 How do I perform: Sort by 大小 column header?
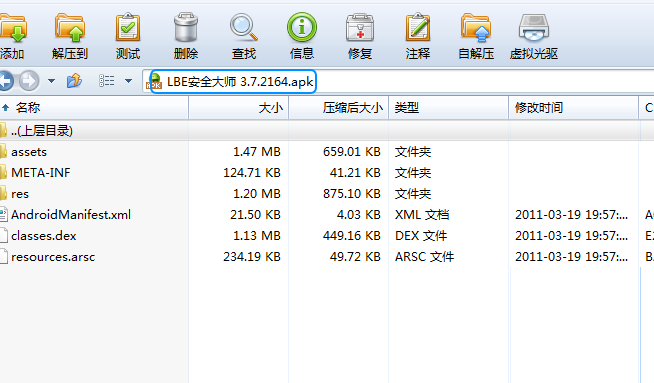239,108
